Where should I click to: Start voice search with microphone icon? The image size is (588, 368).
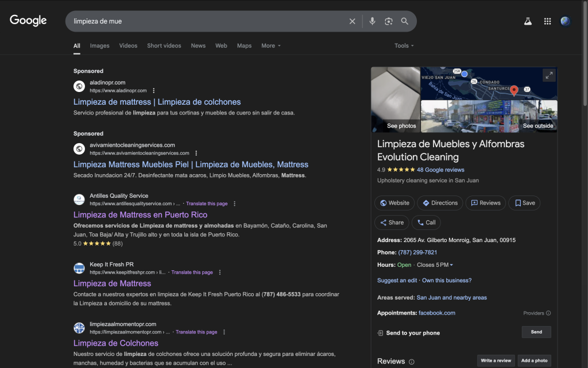pyautogui.click(x=372, y=21)
